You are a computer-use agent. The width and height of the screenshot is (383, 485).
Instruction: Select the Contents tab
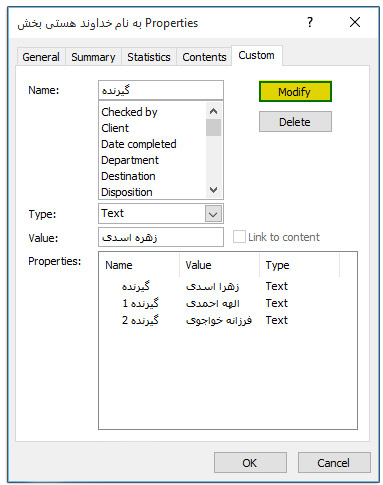tap(204, 57)
